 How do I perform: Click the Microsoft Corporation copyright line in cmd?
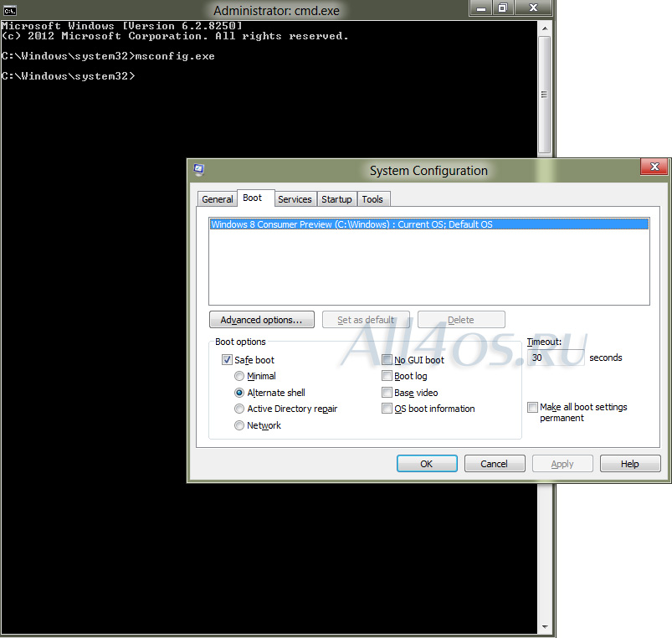175,36
